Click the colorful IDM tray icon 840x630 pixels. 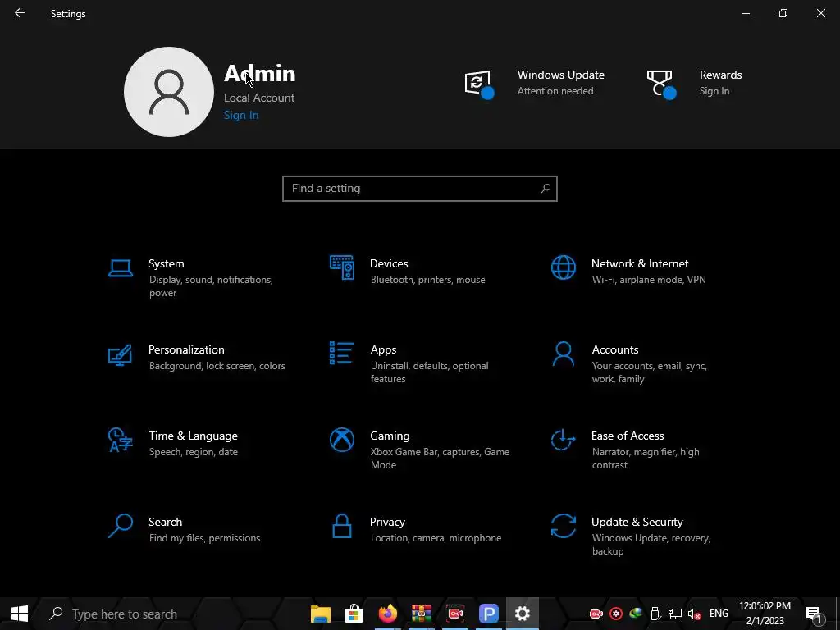click(x=636, y=614)
